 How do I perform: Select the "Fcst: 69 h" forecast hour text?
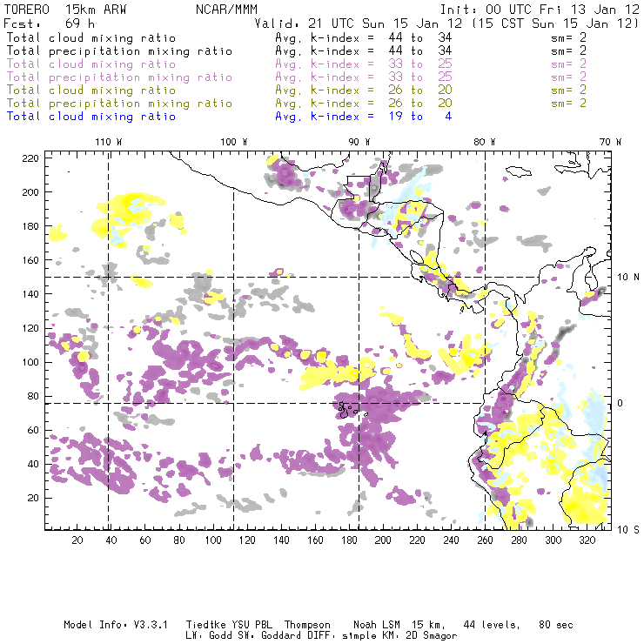click(x=50, y=23)
